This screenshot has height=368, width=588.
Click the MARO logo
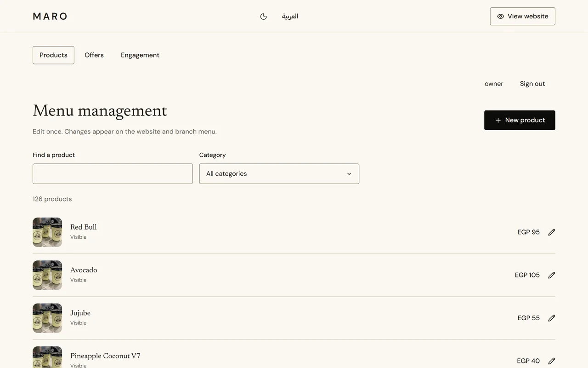[50, 17]
